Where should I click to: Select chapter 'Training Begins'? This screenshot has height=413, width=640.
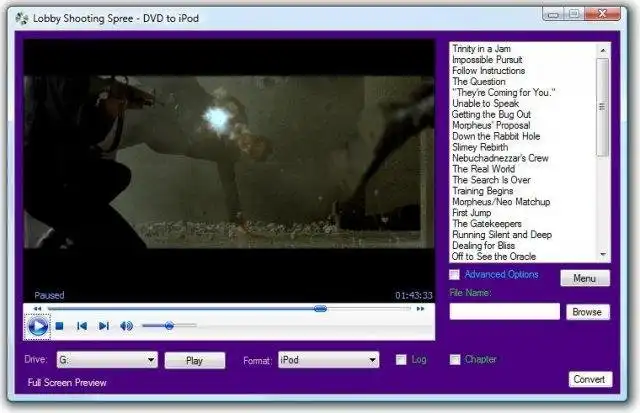[x=483, y=191]
